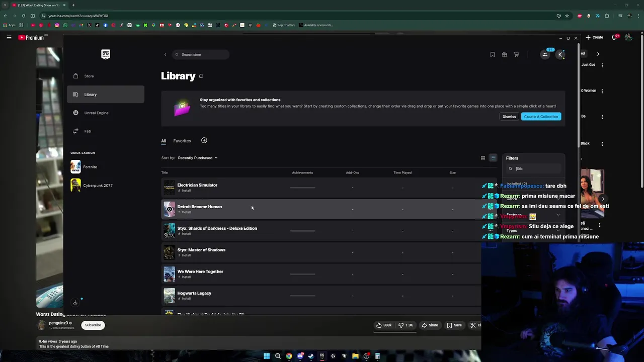This screenshot has height=362, width=644.
Task: Reload the browser page
Action: tap(23, 16)
